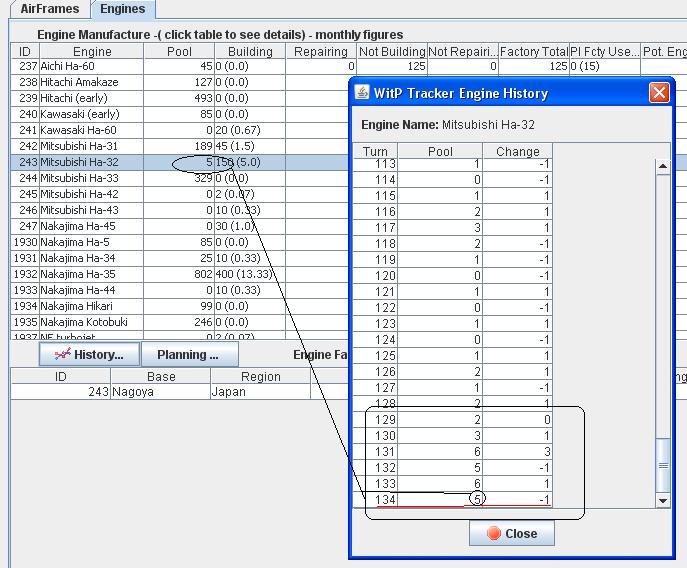The image size is (687, 568).
Task: Select the Kawasaki Ha-60 row
Action: (180, 130)
